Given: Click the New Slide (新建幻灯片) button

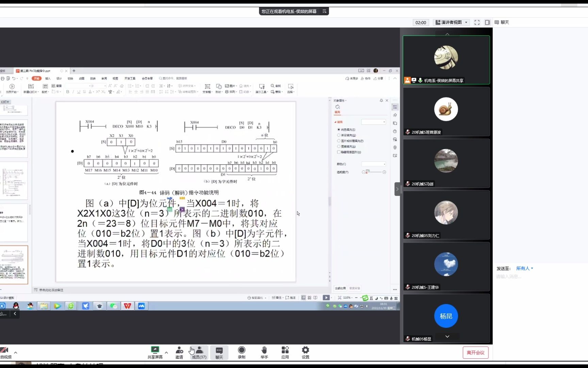Looking at the screenshot, I should [x=31, y=88].
